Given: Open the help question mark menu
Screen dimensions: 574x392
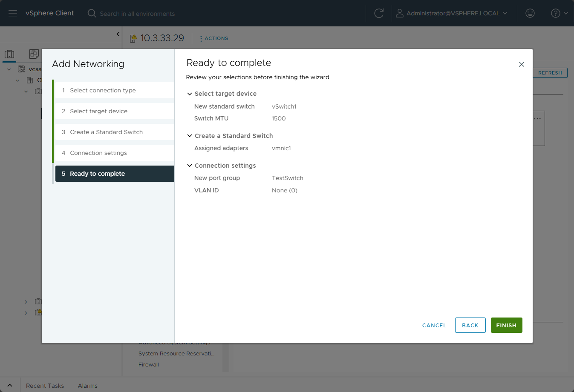Looking at the screenshot, I should tap(559, 13).
